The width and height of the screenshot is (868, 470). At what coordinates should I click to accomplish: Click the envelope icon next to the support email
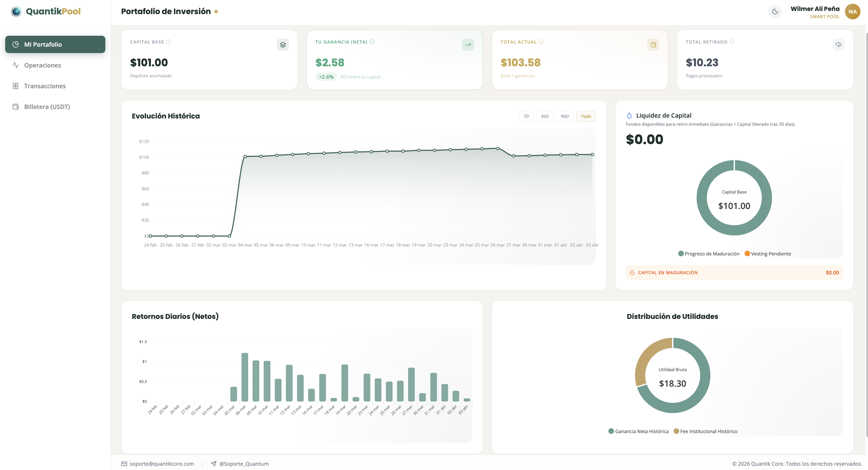(124, 464)
